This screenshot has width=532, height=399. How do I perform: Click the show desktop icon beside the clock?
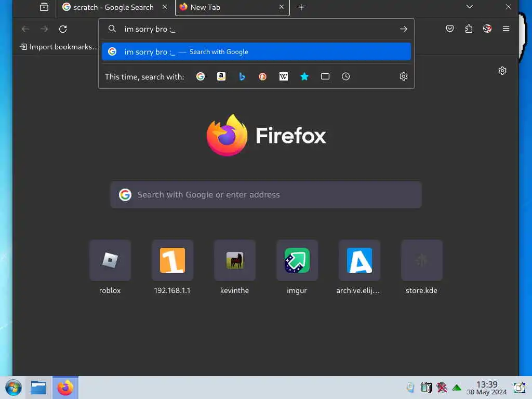[519, 388]
